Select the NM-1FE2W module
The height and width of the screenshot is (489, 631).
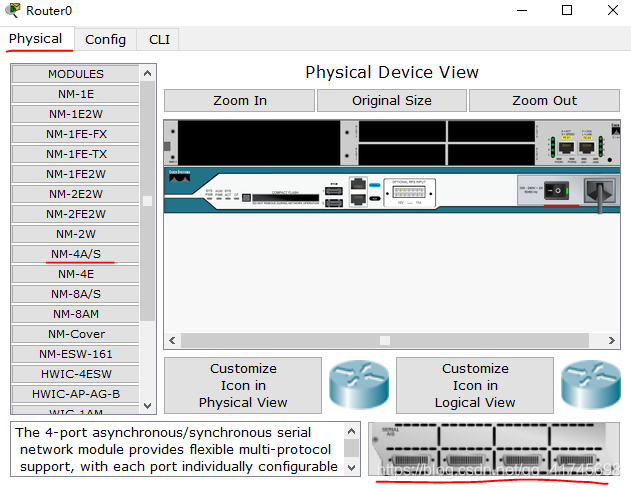pyautogui.click(x=76, y=174)
